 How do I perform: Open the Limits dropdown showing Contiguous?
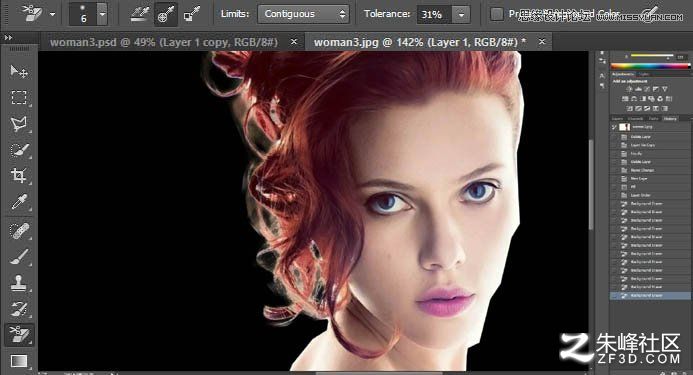[303, 14]
